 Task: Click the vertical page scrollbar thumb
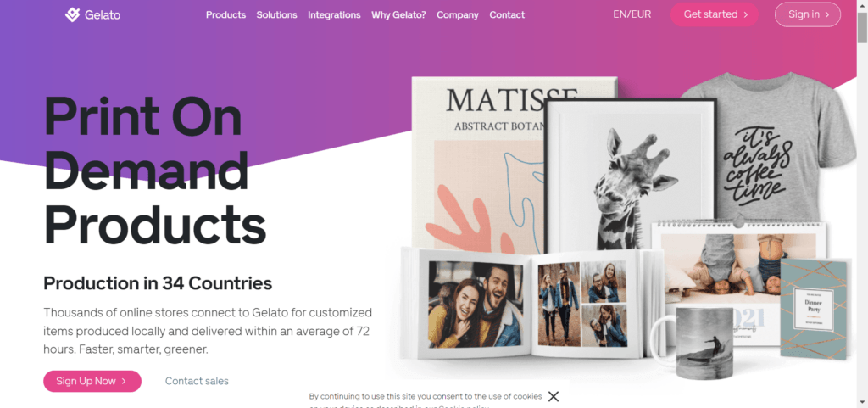(862, 26)
